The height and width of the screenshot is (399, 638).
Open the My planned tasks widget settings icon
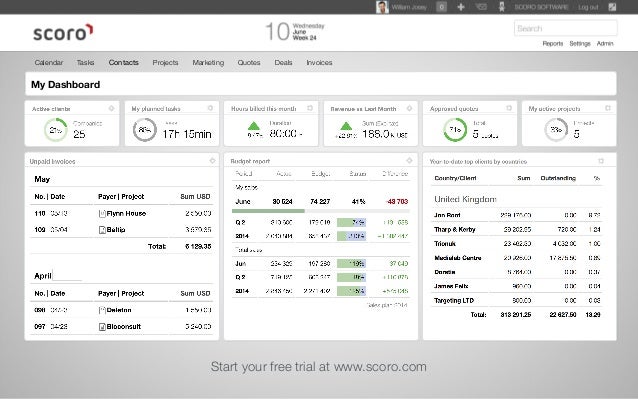pos(210,108)
